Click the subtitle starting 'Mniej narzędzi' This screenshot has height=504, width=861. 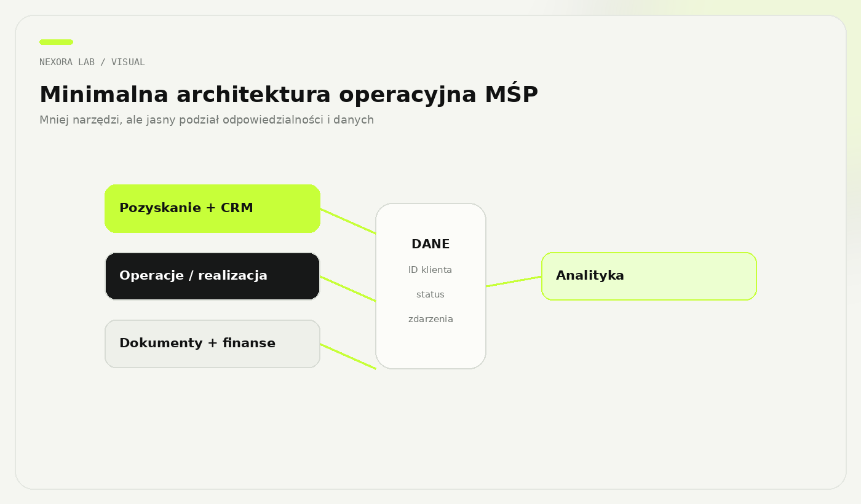point(207,120)
